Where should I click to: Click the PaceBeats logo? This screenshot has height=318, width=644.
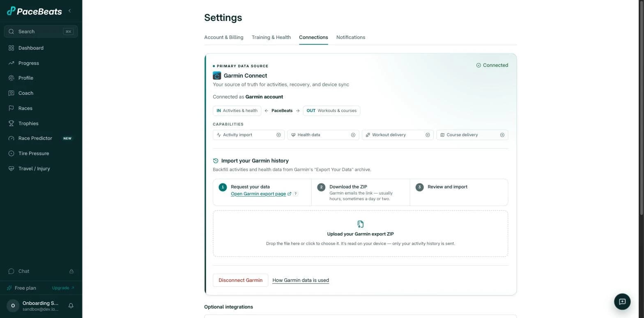34,11
